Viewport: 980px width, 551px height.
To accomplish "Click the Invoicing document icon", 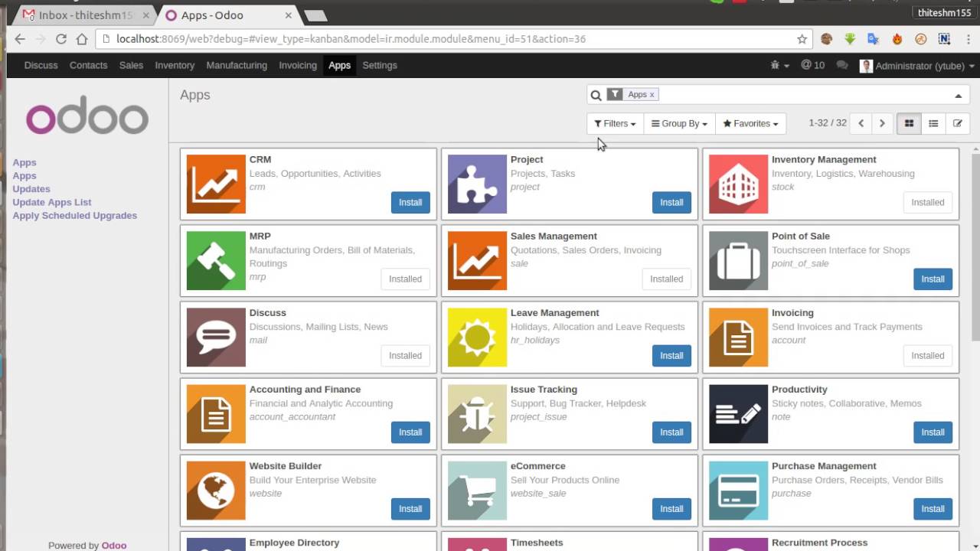I will 738,337.
